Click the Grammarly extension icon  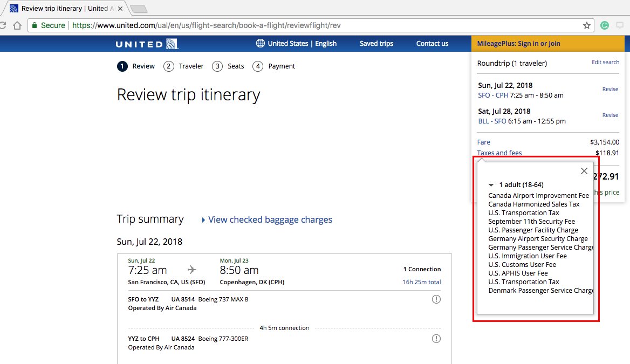pos(604,25)
